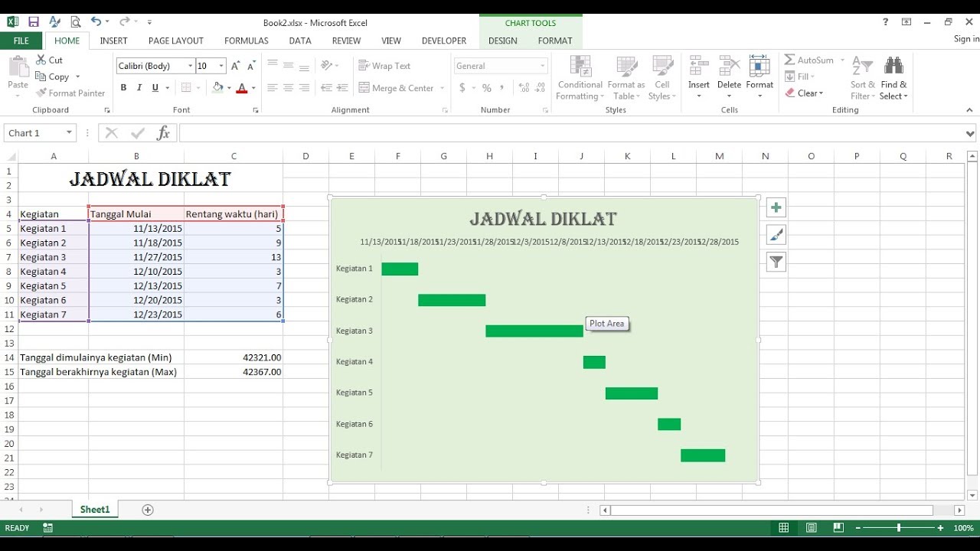Toggle Italic formatting

point(139,88)
